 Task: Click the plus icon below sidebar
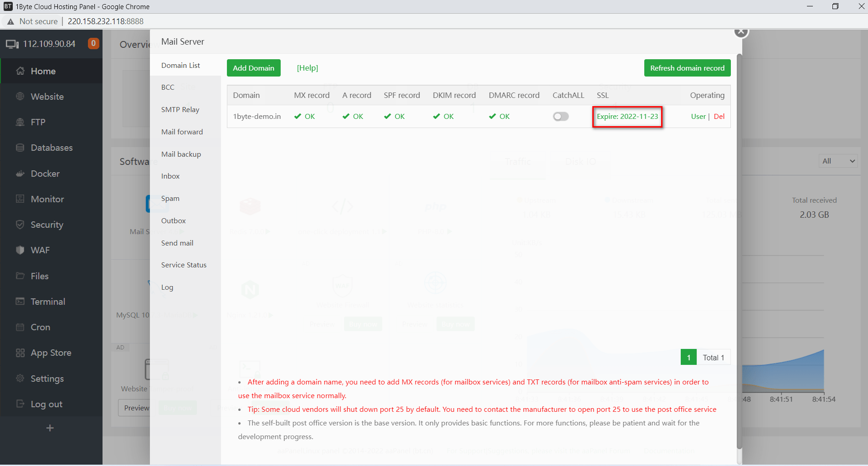pos(50,428)
